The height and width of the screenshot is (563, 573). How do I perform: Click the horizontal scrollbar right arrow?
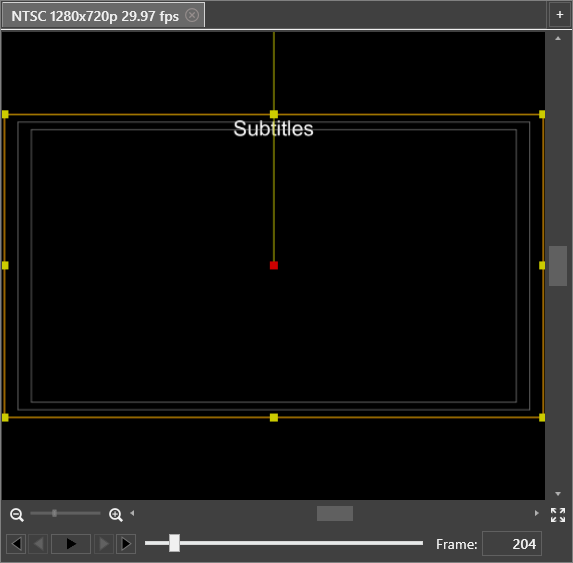click(536, 513)
